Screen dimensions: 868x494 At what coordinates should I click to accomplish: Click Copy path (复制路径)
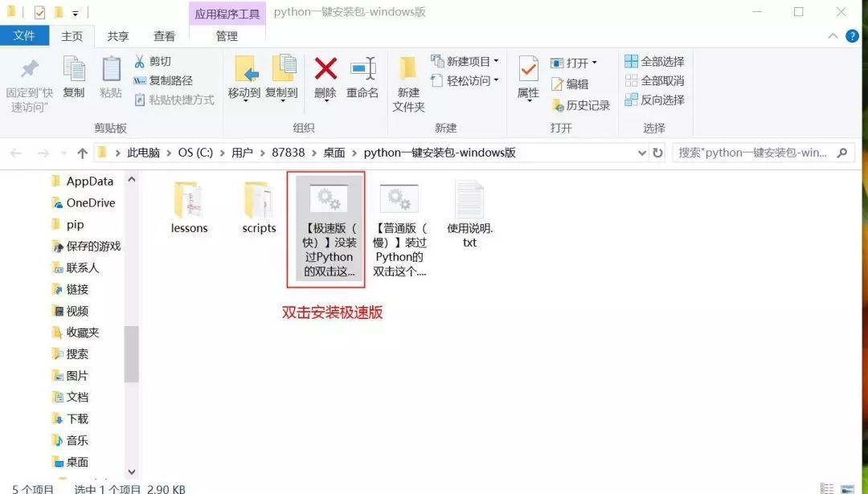[163, 81]
